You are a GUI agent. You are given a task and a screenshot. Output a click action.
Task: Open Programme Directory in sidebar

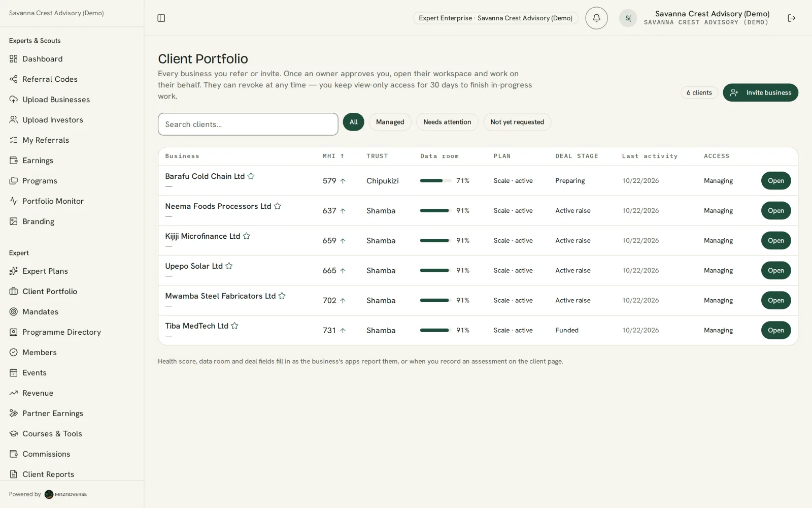61,332
